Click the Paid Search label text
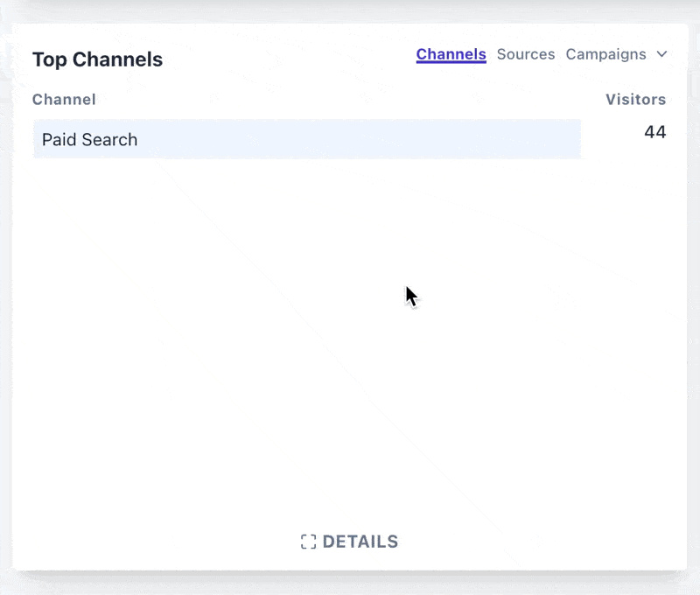The height and width of the screenshot is (595, 700). coord(89,140)
